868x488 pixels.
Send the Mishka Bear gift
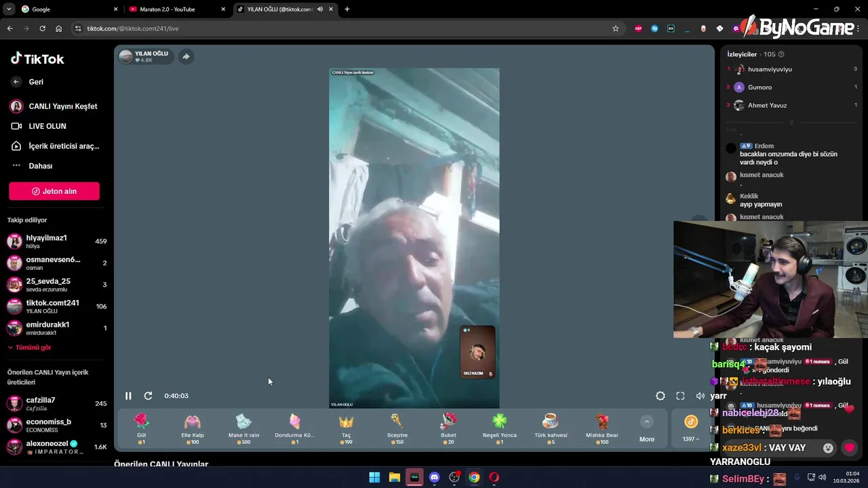click(x=602, y=428)
